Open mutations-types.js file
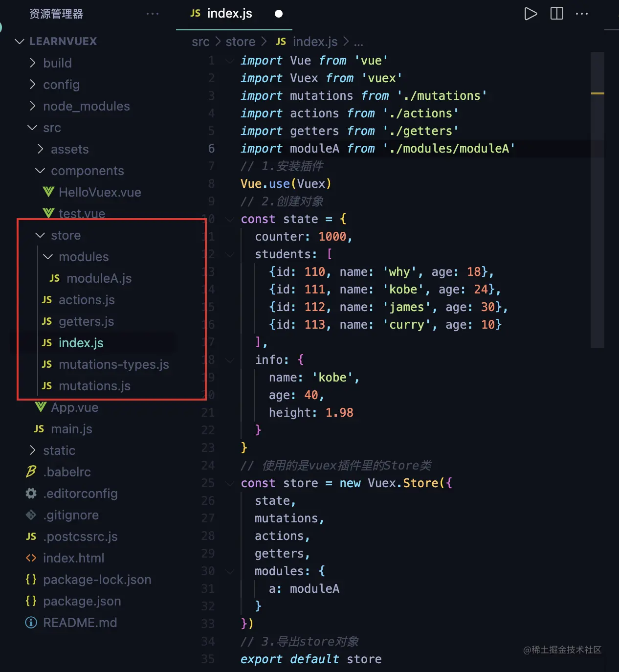This screenshot has width=619, height=672. point(114,364)
